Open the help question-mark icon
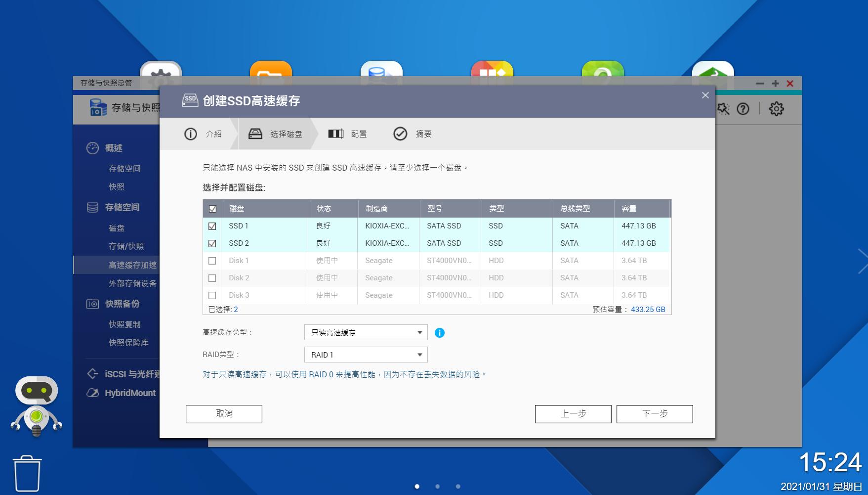This screenshot has height=495, width=868. (743, 109)
